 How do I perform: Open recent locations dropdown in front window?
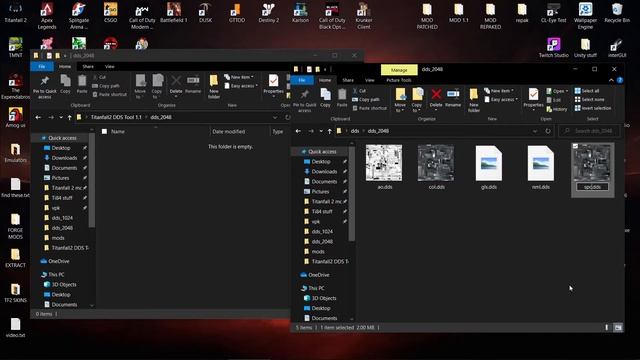click(x=321, y=131)
